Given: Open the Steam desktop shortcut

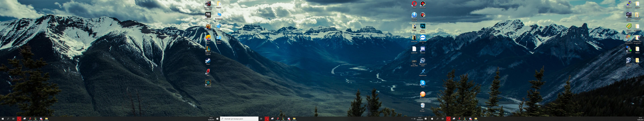Looking at the screenshot, I should (x=208, y=61).
